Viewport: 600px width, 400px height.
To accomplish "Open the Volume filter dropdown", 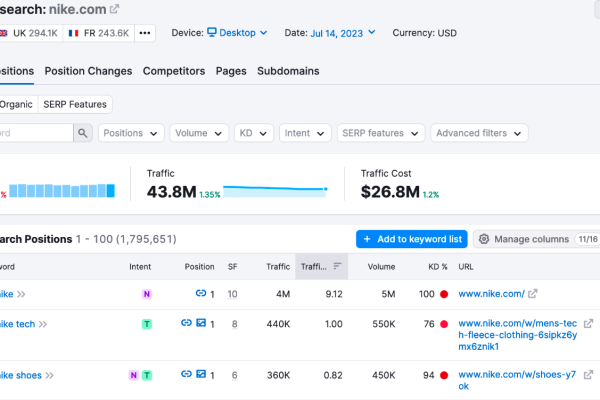I will (x=199, y=133).
